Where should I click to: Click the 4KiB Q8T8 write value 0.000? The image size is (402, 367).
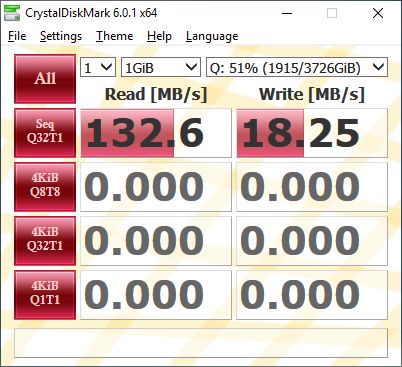(x=312, y=187)
